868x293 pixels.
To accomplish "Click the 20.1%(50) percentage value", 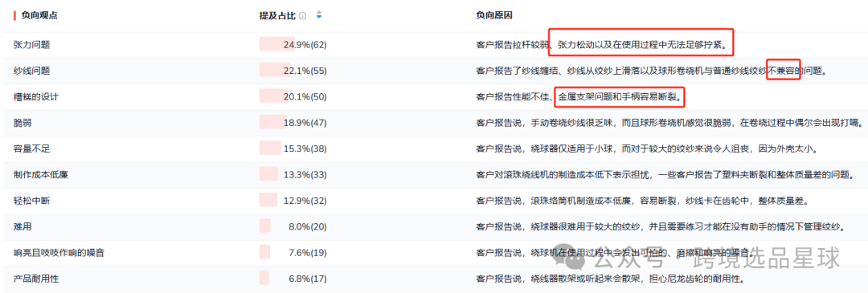I will (305, 97).
